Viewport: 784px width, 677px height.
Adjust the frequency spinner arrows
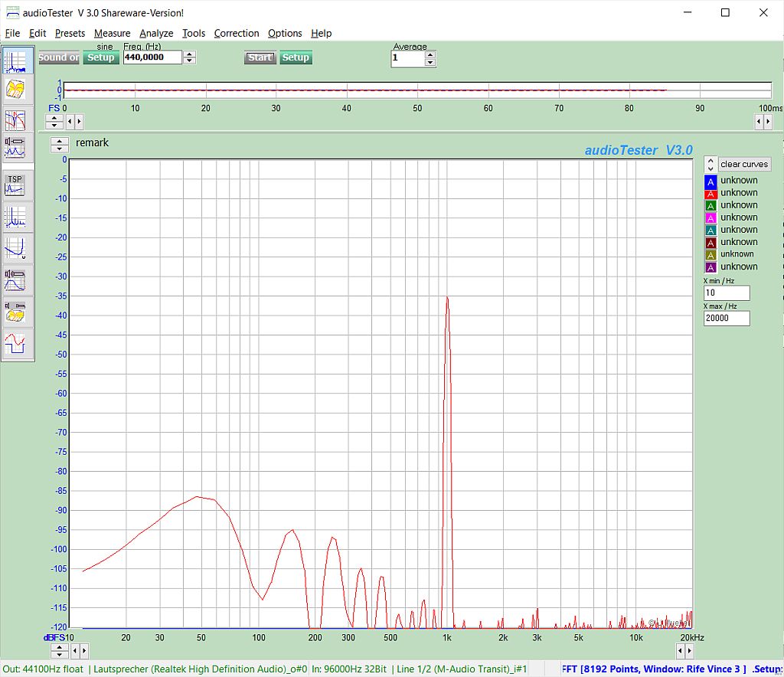(x=189, y=57)
